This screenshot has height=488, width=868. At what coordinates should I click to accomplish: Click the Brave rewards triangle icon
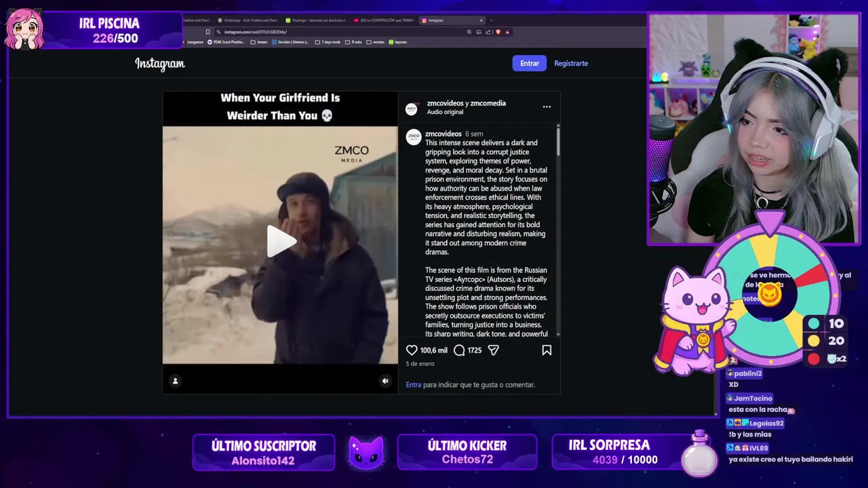point(507,32)
